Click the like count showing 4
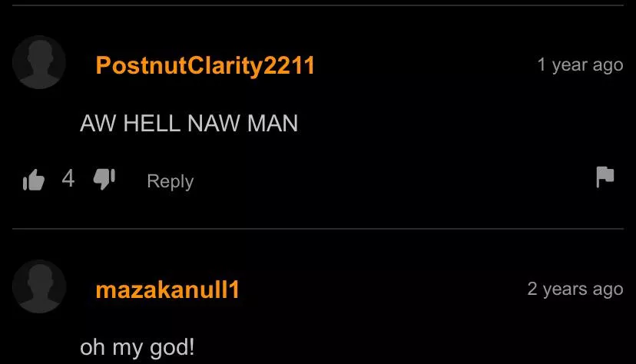636x364 pixels. pos(68,179)
